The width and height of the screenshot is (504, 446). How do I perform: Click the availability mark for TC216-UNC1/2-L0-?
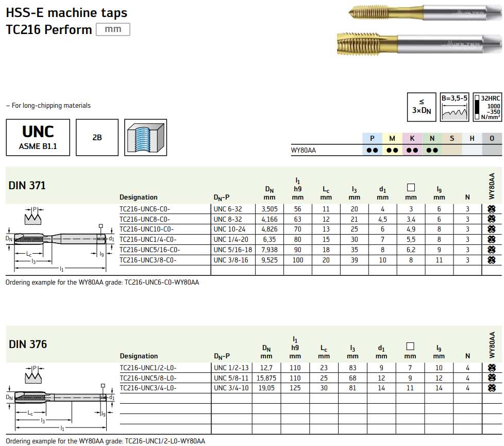click(492, 368)
